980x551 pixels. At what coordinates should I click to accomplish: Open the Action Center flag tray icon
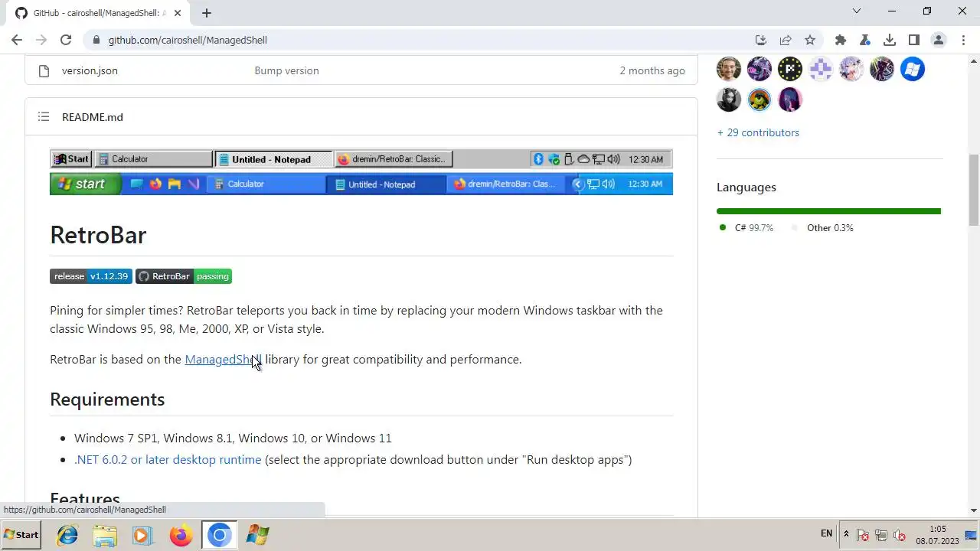pyautogui.click(x=863, y=535)
